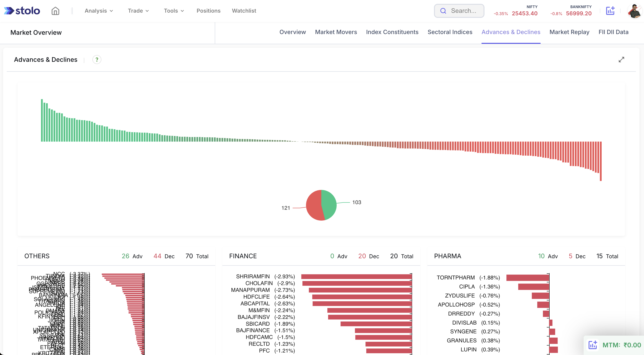The height and width of the screenshot is (355, 644).
Task: Click the chart icon beside MTM
Action: 592,345
